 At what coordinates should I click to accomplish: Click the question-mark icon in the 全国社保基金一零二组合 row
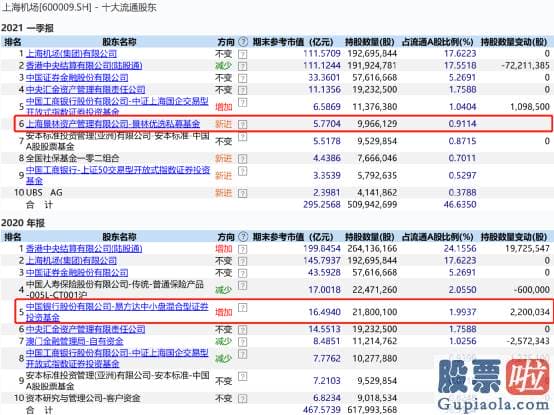coord(243,159)
